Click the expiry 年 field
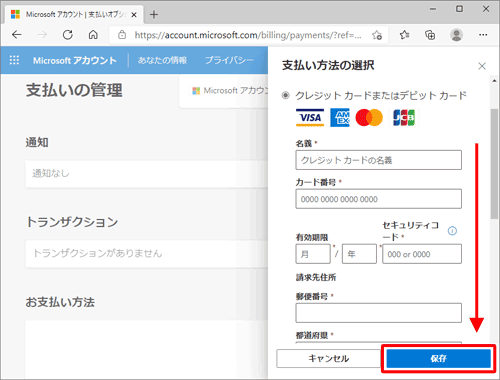Screen dimensions: 500x380 tap(359, 254)
